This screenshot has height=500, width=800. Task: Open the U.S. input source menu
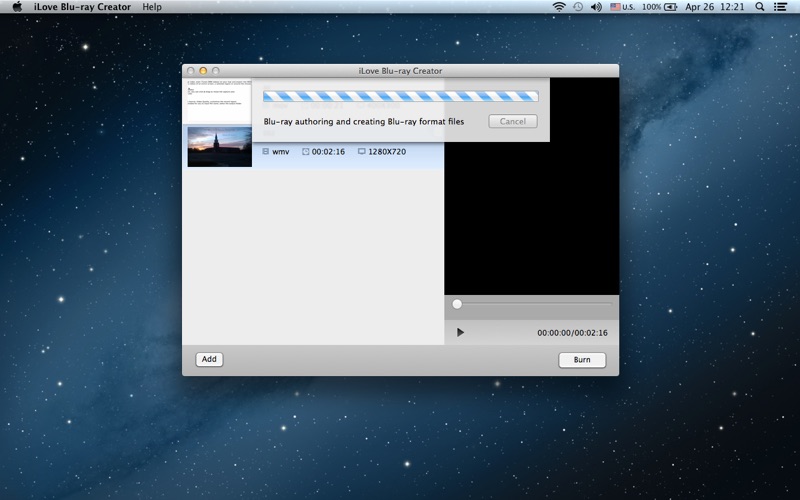[622, 7]
